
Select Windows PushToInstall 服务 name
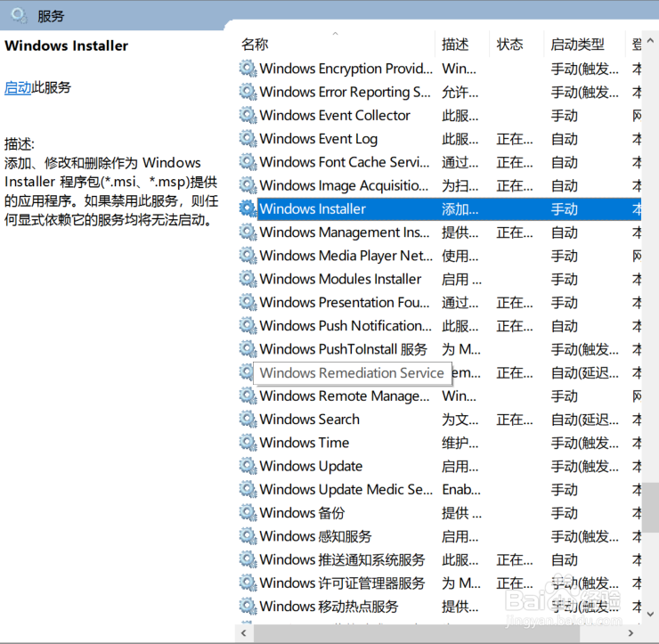344,349
